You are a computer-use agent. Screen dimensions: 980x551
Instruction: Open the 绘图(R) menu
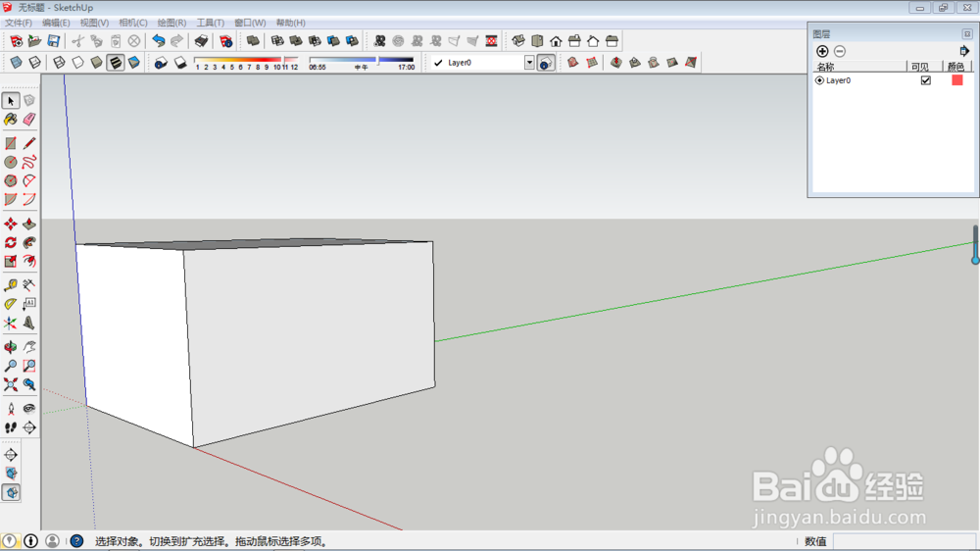pyautogui.click(x=171, y=23)
